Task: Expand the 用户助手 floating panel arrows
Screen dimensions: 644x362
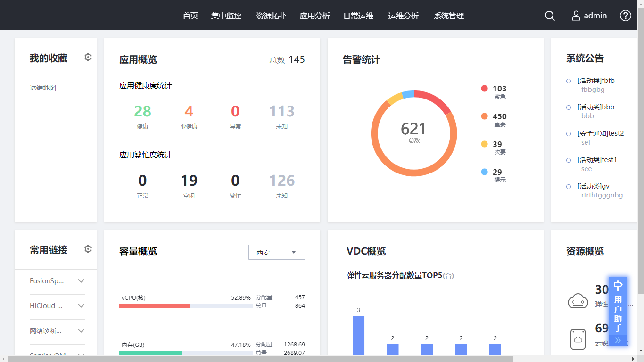Action: 618,340
